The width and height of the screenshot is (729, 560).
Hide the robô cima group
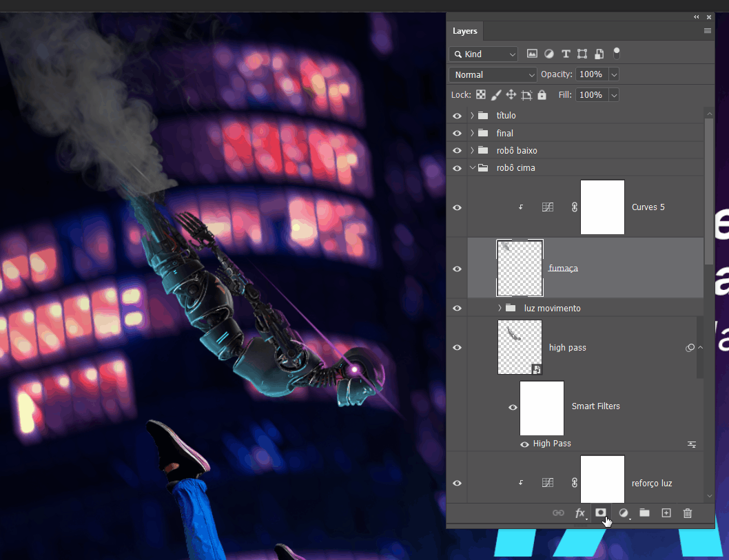(457, 168)
